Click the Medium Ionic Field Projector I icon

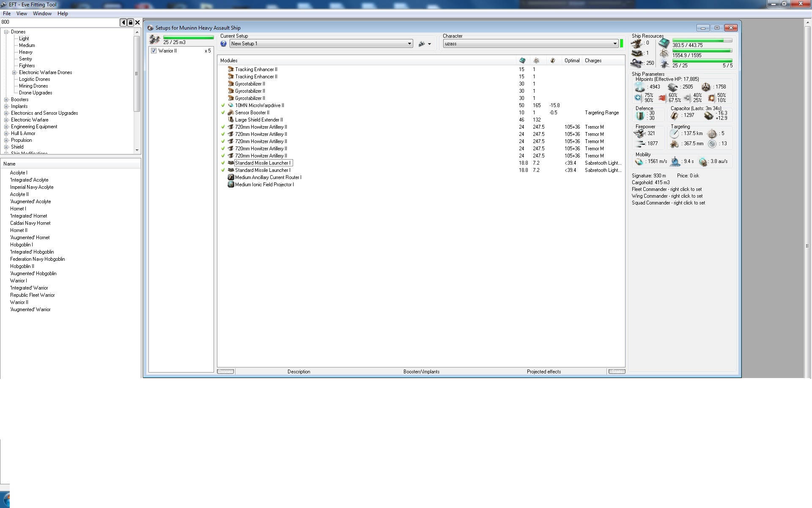pos(230,185)
